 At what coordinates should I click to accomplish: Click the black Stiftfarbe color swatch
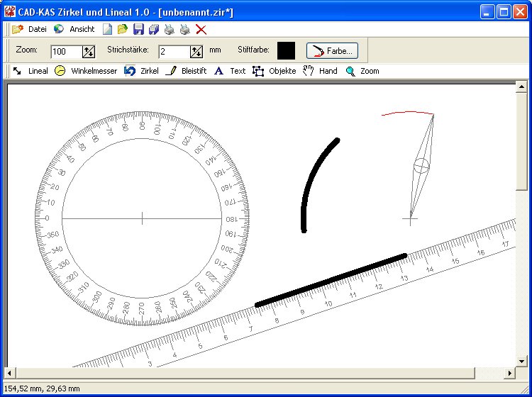tap(286, 50)
